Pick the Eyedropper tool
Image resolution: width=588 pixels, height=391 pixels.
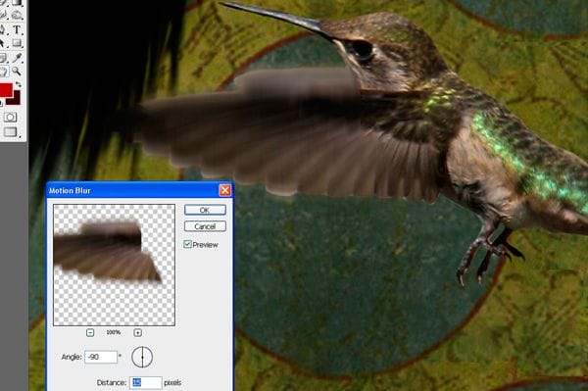click(x=17, y=58)
